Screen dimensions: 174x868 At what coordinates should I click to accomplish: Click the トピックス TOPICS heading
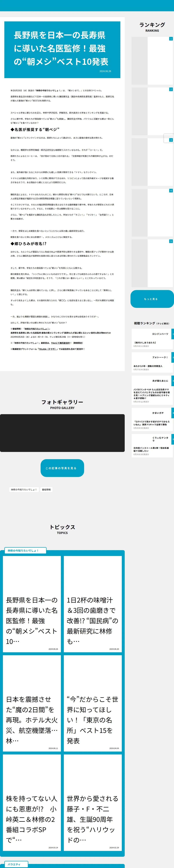tap(62, 529)
